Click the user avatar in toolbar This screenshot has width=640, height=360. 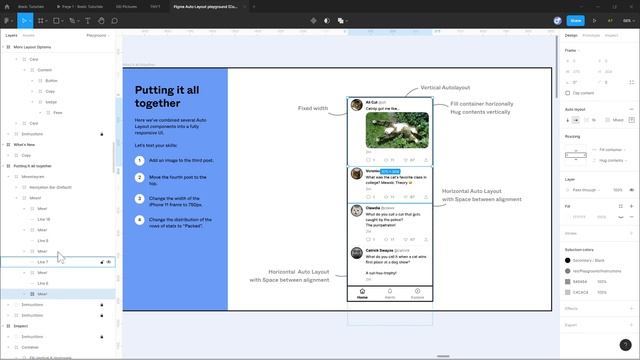click(558, 20)
